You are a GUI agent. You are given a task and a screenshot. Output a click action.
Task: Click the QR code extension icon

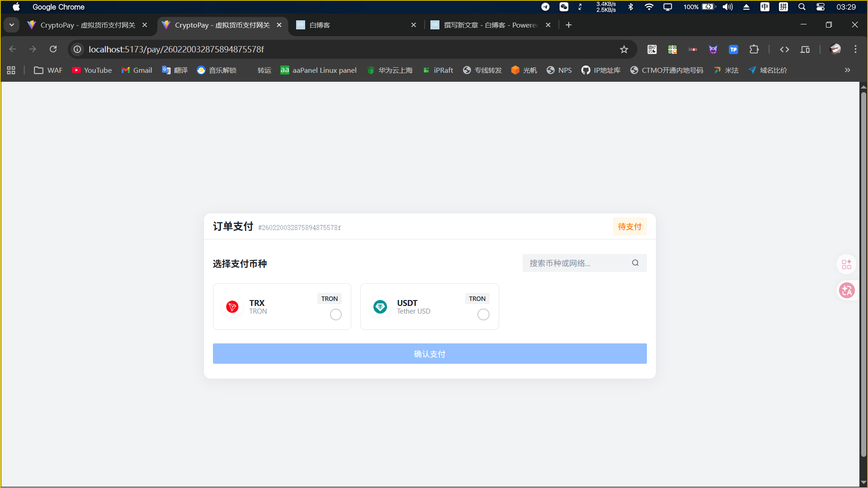651,49
